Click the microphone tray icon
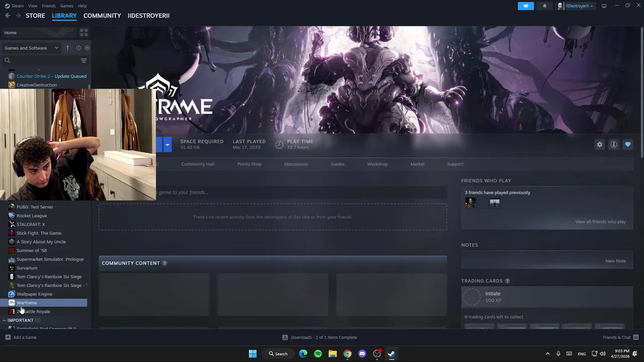644x362 pixels. (558, 353)
